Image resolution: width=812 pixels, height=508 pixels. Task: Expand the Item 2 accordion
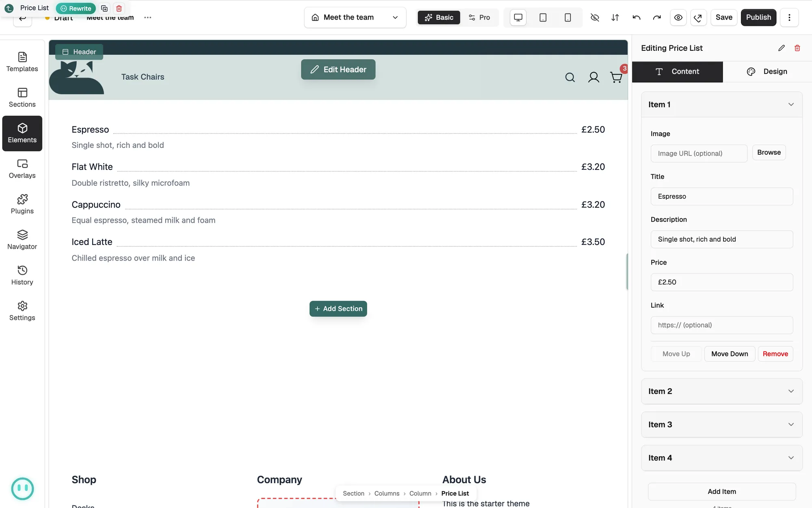(x=722, y=391)
